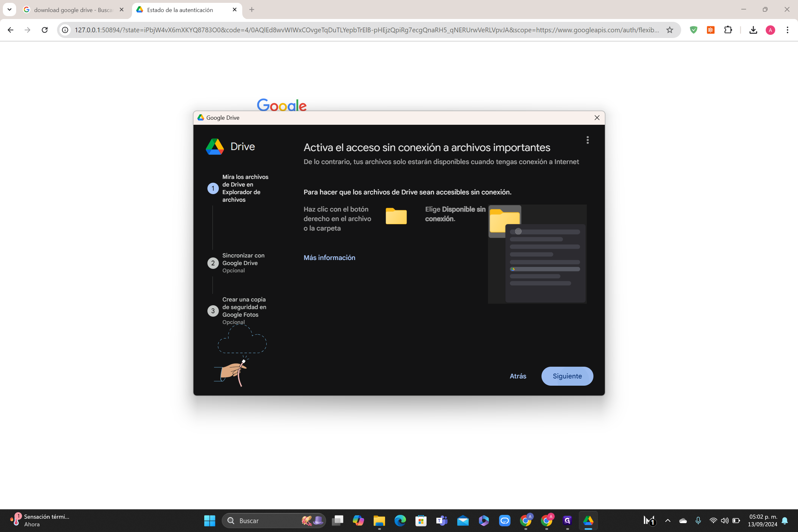
Task: Open Microsoft Teams from the taskbar
Action: pyautogui.click(x=442, y=521)
